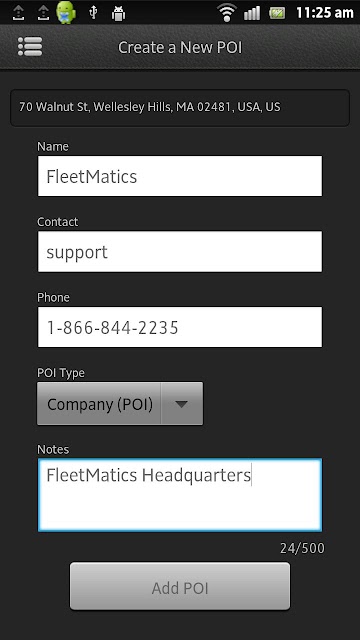Expand the POI Type dropdown arrow
The height and width of the screenshot is (640, 360).
[182, 404]
